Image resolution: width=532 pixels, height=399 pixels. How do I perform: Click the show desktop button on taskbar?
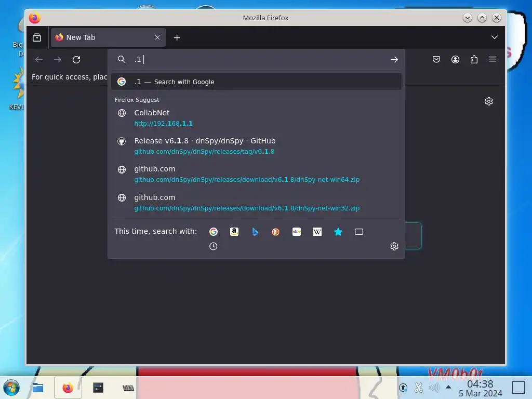point(518,388)
